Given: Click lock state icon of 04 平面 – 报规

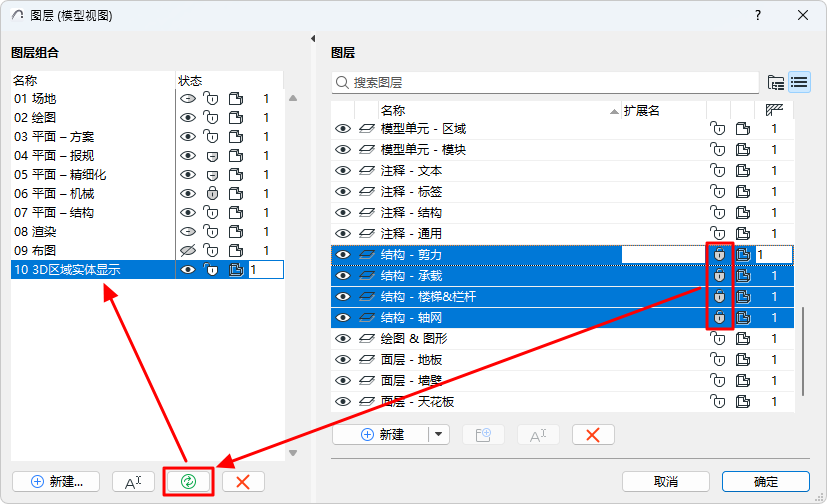Looking at the screenshot, I should point(211,156).
